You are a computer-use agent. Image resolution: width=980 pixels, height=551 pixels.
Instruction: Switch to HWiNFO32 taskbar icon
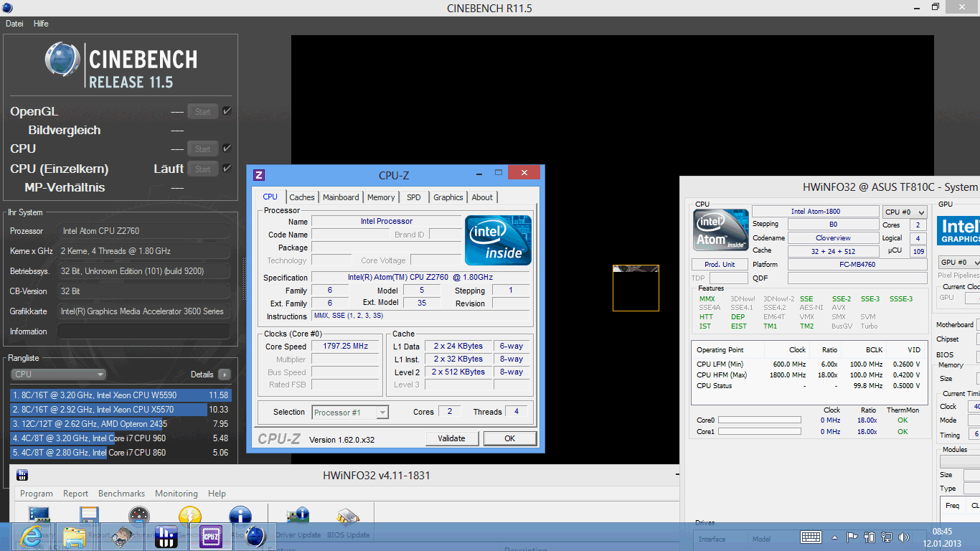166,536
